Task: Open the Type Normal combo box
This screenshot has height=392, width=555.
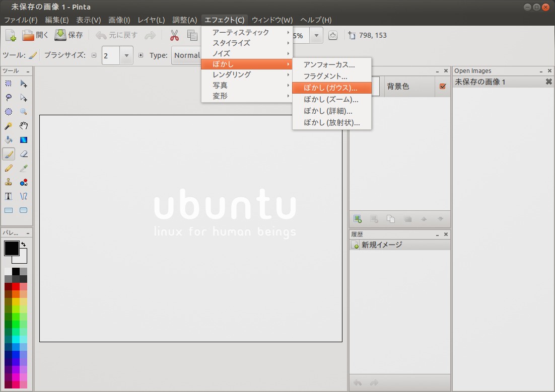Action: [x=186, y=55]
